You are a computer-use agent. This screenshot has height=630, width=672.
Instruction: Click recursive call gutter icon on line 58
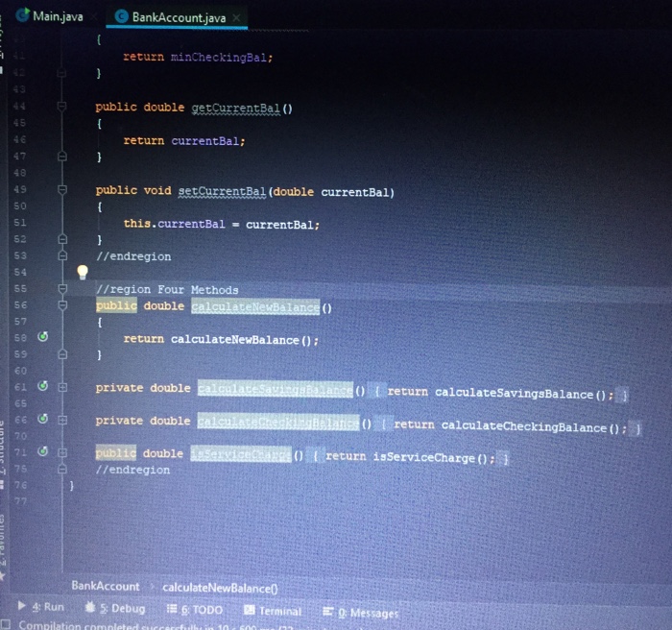coord(43,337)
